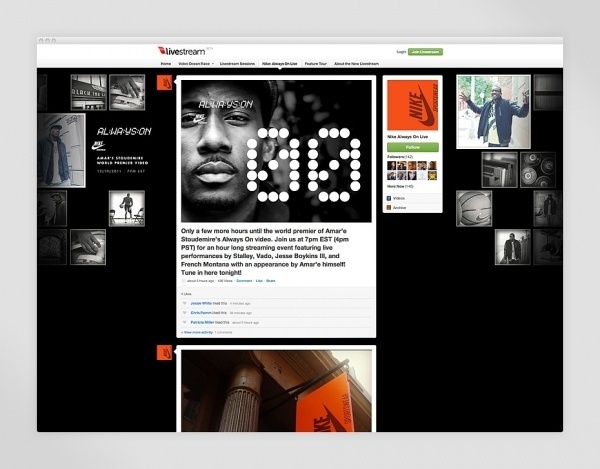Click the Comment link under the post

244,281
